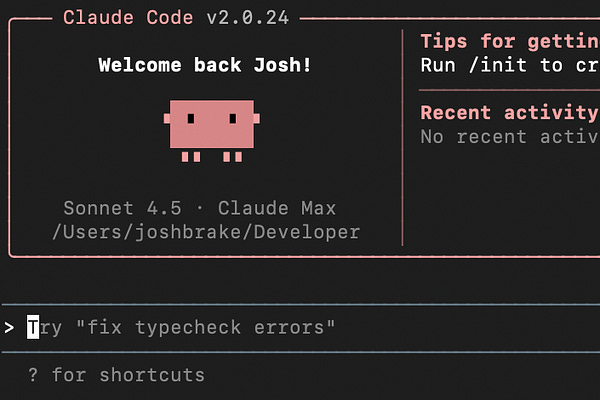Click the /Users/joshbrake/Developer path
The height and width of the screenshot is (400, 600).
pyautogui.click(x=206, y=232)
